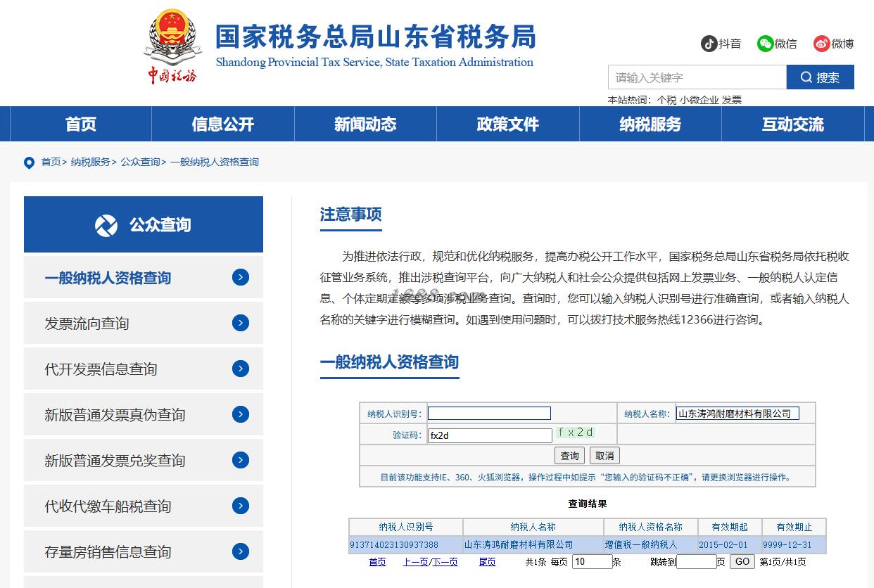Focus the 纳税人名称 input field
This screenshot has width=874, height=588.
click(x=737, y=414)
